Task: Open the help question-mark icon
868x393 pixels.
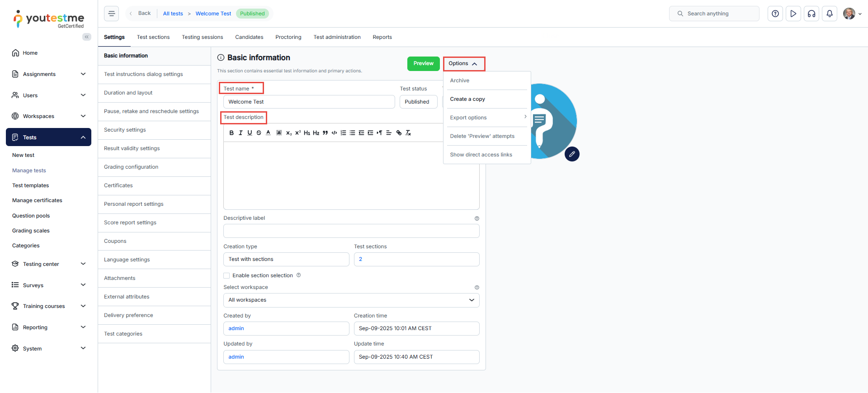Action: tap(775, 14)
